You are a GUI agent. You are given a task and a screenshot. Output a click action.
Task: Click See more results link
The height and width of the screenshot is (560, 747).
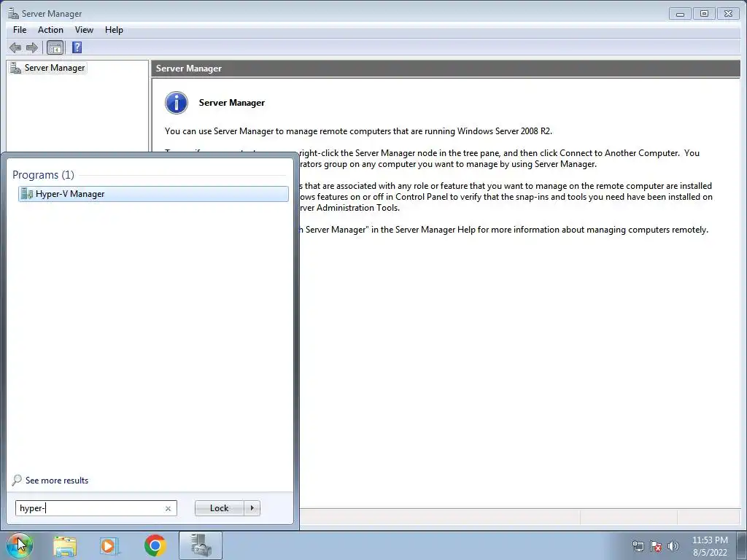pos(57,481)
